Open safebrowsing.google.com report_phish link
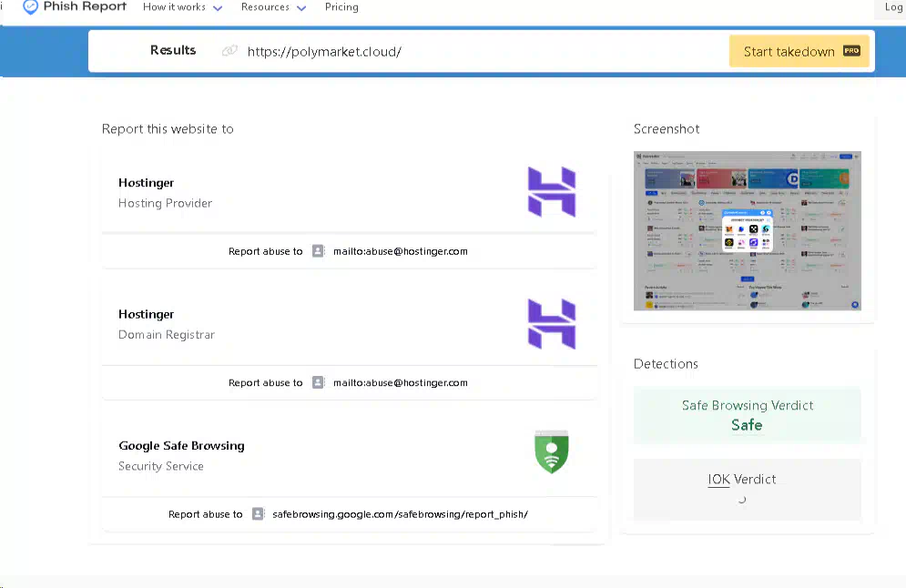 (400, 514)
